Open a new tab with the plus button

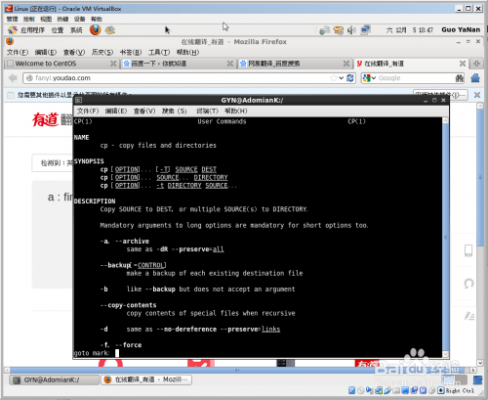477,63
